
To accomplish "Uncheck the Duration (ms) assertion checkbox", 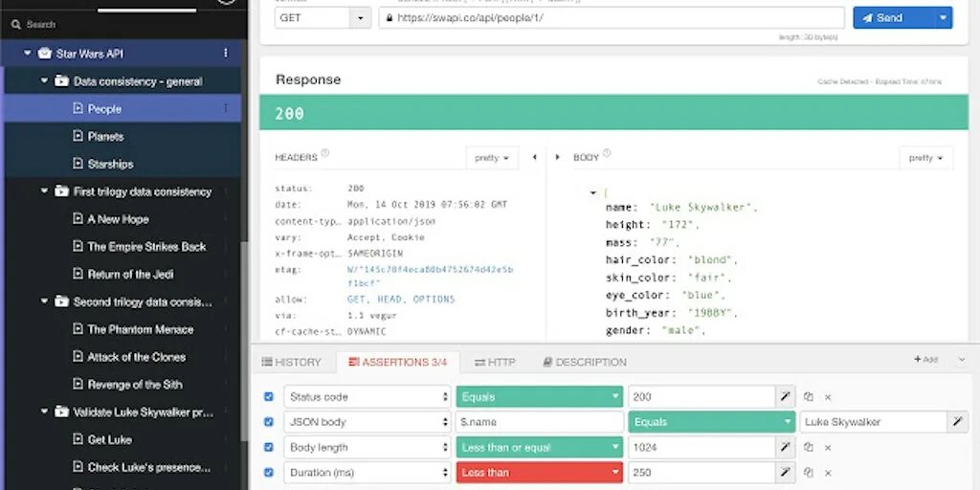I will (x=269, y=473).
